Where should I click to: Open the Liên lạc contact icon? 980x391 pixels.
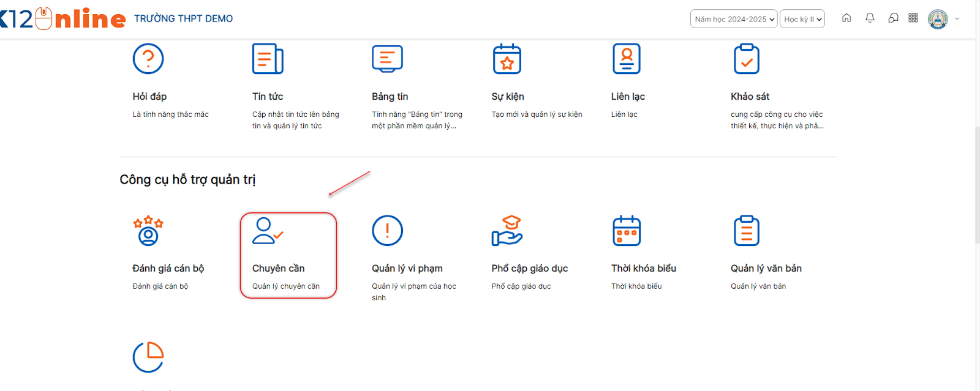627,59
